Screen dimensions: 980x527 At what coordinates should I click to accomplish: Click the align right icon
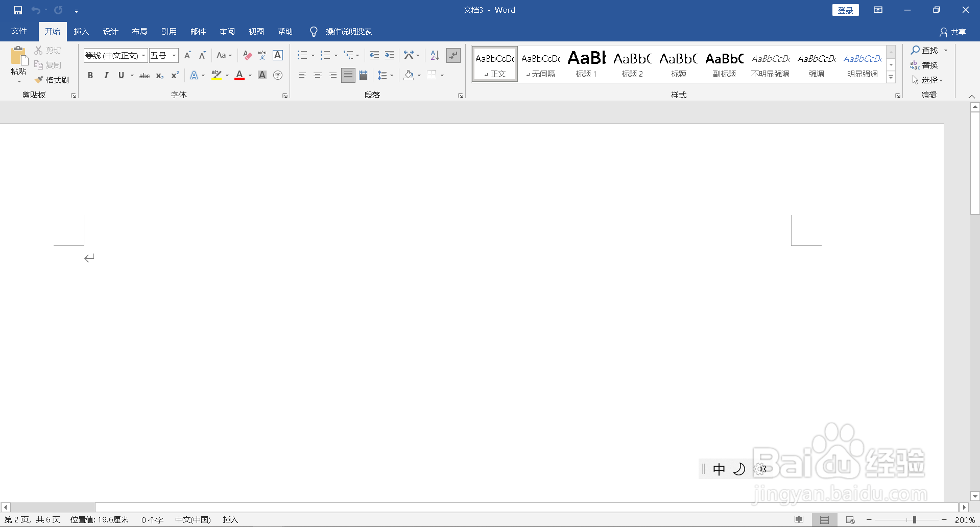pyautogui.click(x=333, y=75)
